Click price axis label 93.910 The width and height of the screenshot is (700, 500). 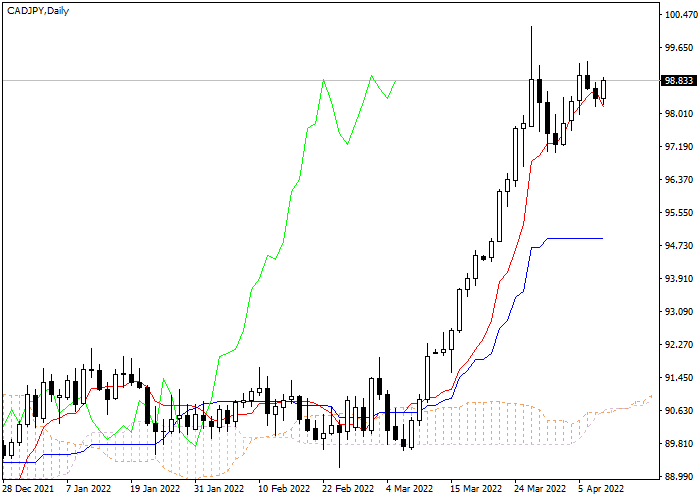tap(679, 279)
